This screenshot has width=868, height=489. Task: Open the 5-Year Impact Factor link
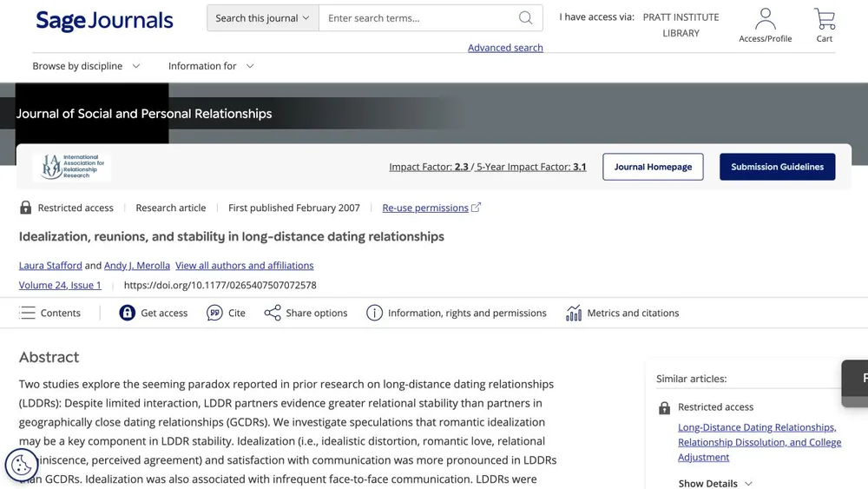point(531,167)
